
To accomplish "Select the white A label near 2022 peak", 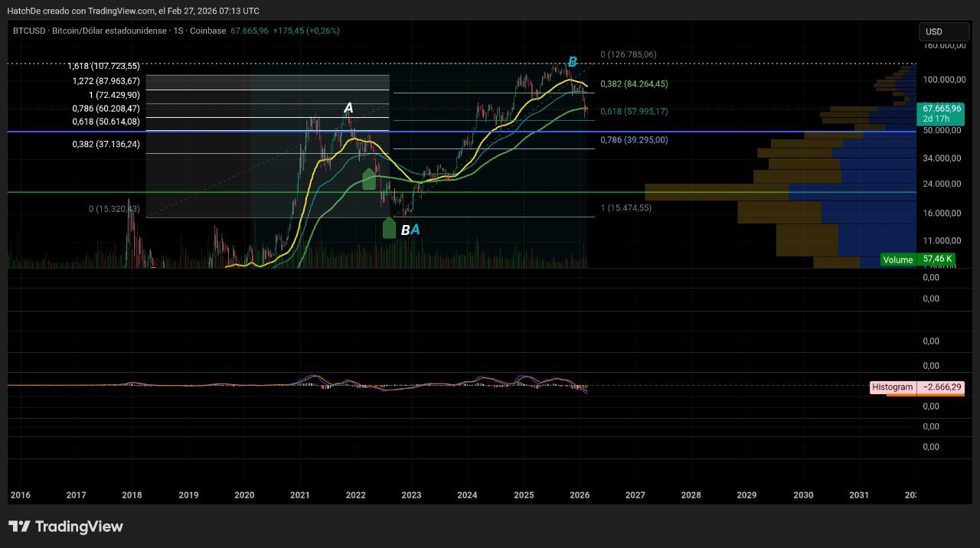I will click(348, 109).
